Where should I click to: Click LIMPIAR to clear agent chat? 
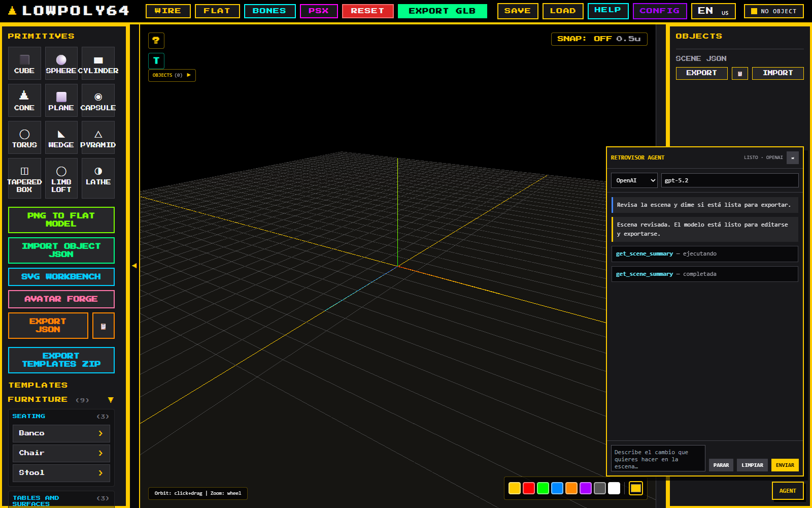pyautogui.click(x=752, y=465)
